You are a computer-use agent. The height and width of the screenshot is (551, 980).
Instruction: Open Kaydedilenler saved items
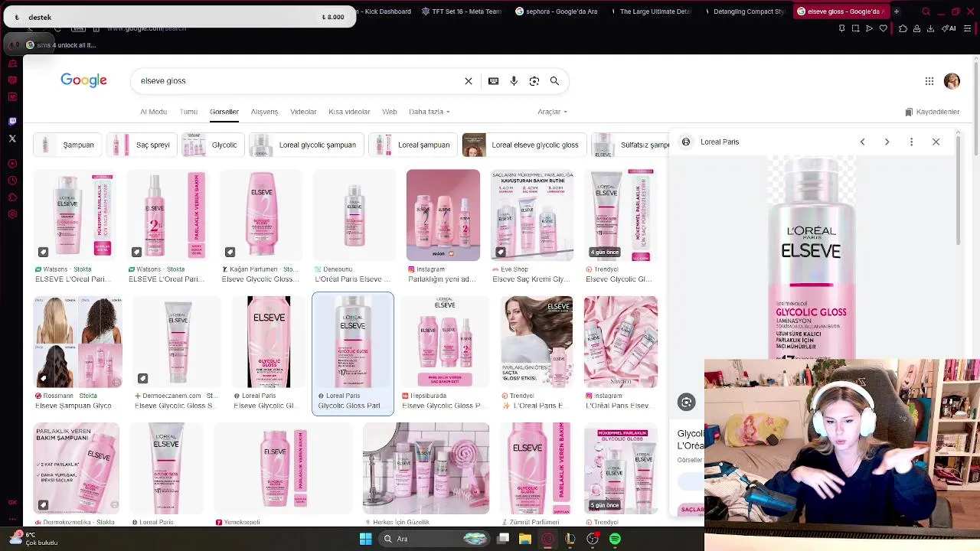click(932, 112)
